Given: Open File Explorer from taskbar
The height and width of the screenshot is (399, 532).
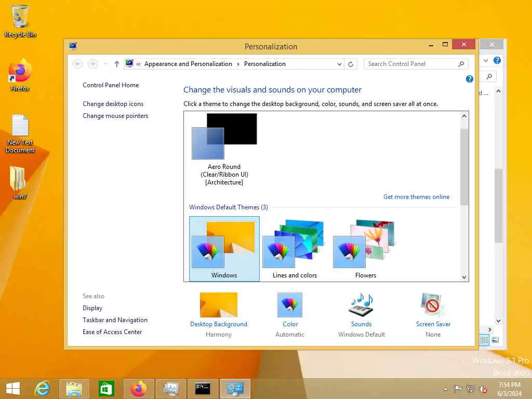Looking at the screenshot, I should pos(74,389).
